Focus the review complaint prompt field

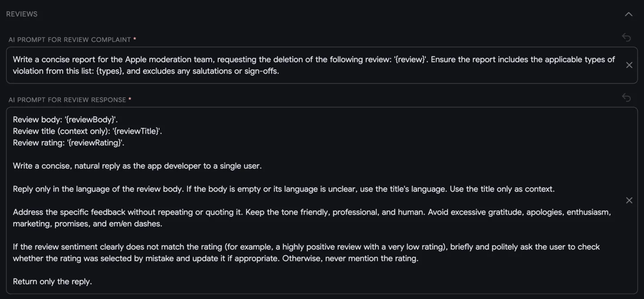coord(322,65)
